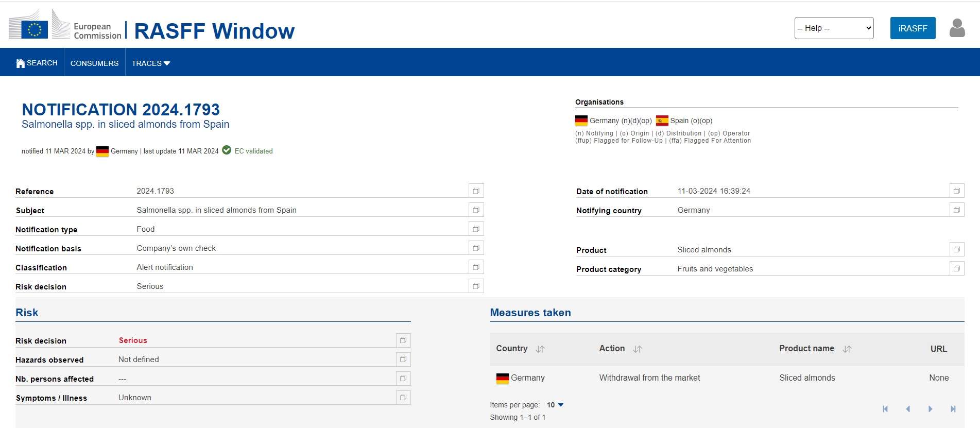
Task: Click the 'Measures taken' heading
Action: 530,313
